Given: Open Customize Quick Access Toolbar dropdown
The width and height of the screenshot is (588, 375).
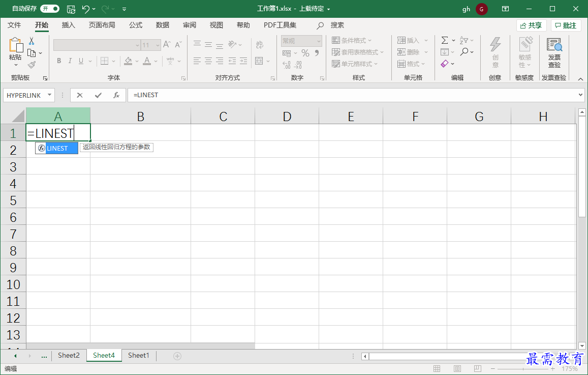Looking at the screenshot, I should (124, 9).
